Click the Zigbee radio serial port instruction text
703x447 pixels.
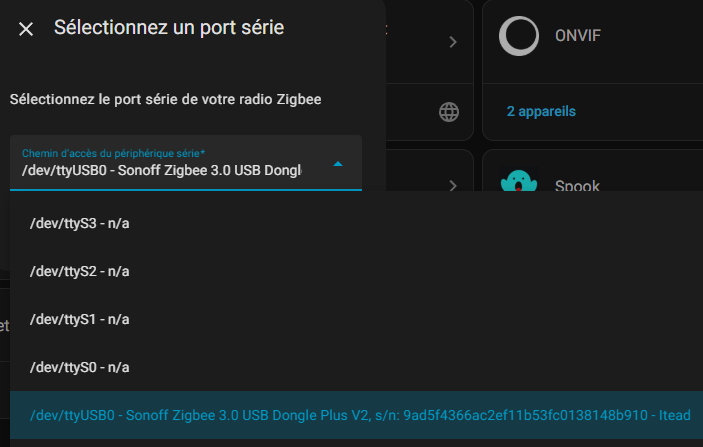pos(165,100)
